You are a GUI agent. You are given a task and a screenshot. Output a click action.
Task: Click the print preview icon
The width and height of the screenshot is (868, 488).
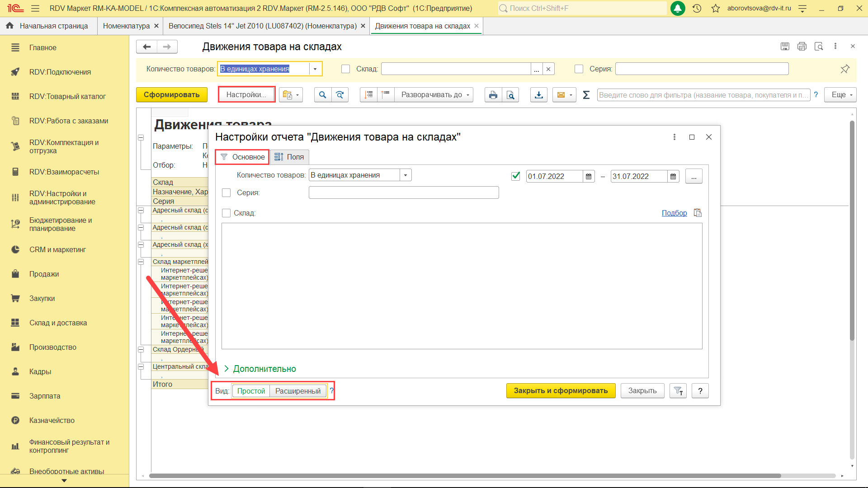[510, 95]
